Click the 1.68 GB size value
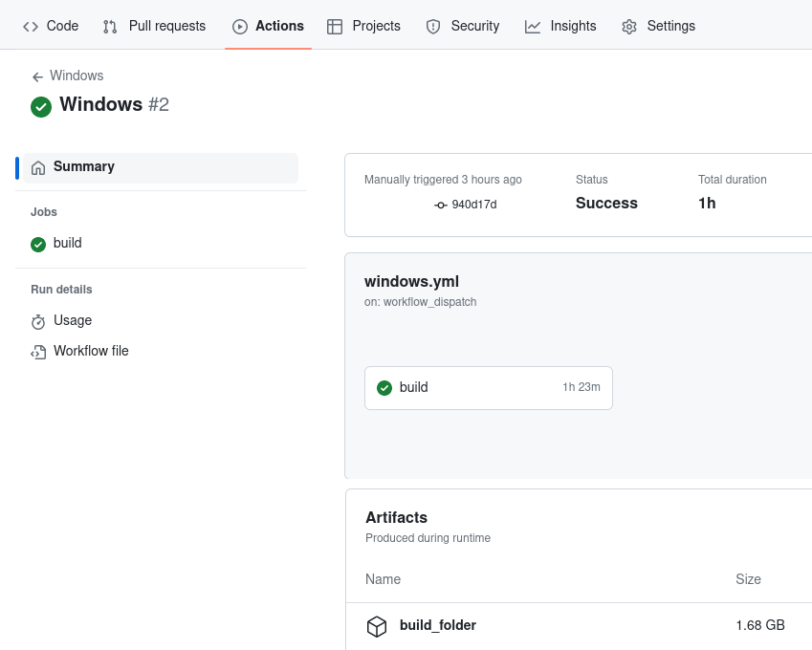 pos(760,625)
